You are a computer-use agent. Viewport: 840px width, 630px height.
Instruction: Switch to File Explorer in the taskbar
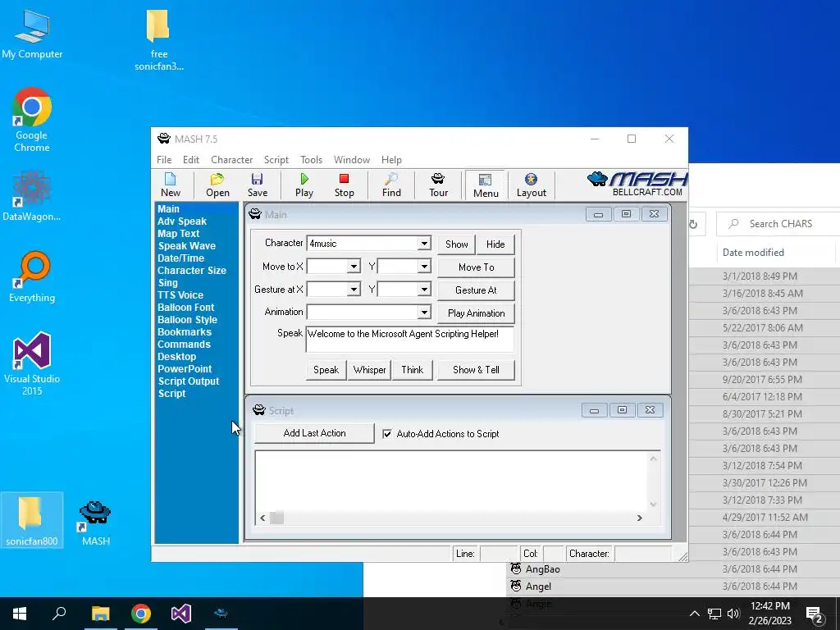coord(100,614)
